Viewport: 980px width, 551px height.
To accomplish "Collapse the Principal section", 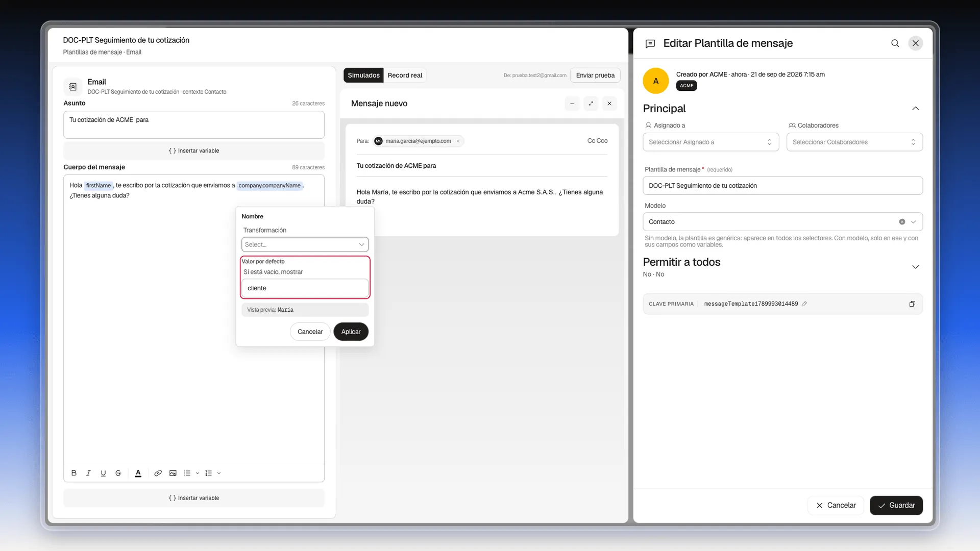I will tap(916, 108).
